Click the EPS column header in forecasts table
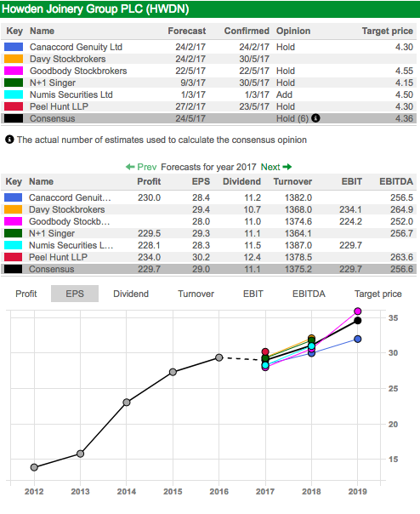420x514 pixels. point(201,181)
